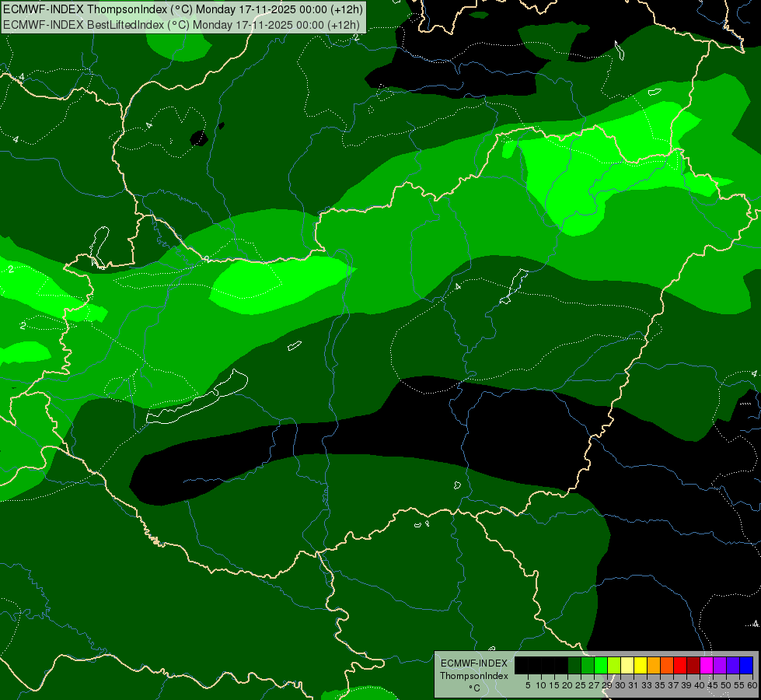Select the dark red legend swatch for 39–40
The height and width of the screenshot is (700, 761).
pos(693,666)
